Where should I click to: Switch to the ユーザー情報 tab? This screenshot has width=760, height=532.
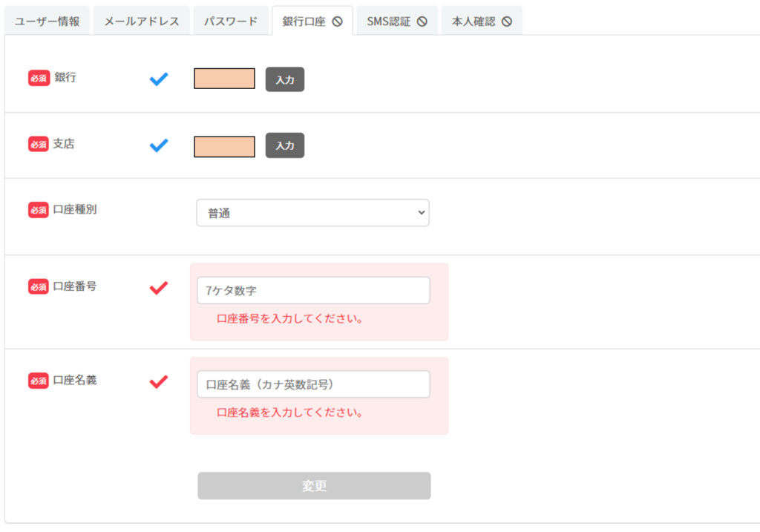(47, 22)
